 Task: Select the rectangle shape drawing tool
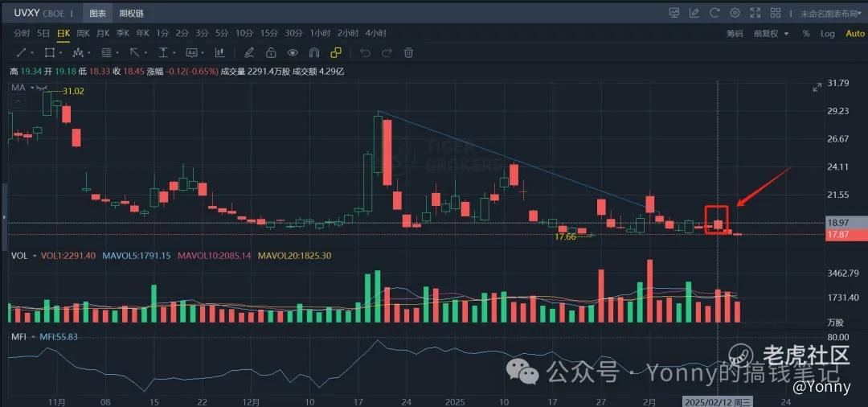click(49, 52)
